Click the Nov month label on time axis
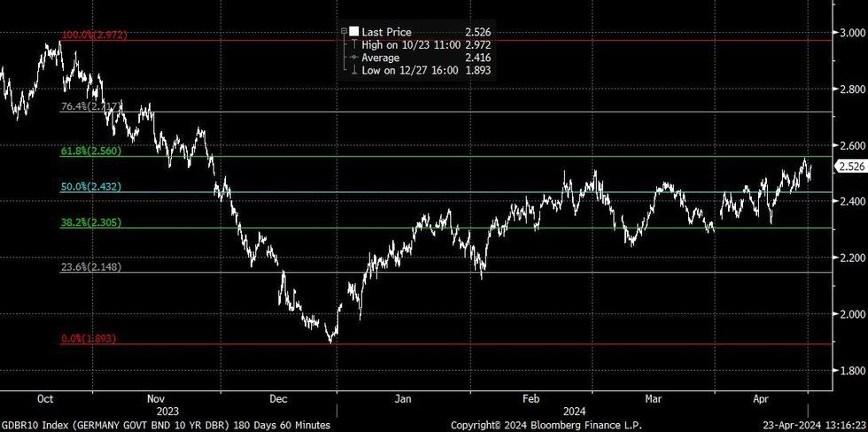Image resolution: width=868 pixels, height=432 pixels. pos(156,398)
